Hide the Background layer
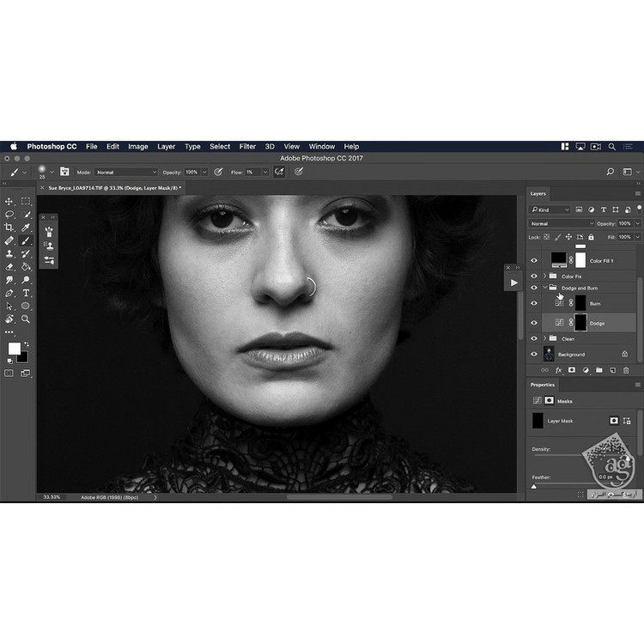Viewport: 644px width, 644px height. 534,354
